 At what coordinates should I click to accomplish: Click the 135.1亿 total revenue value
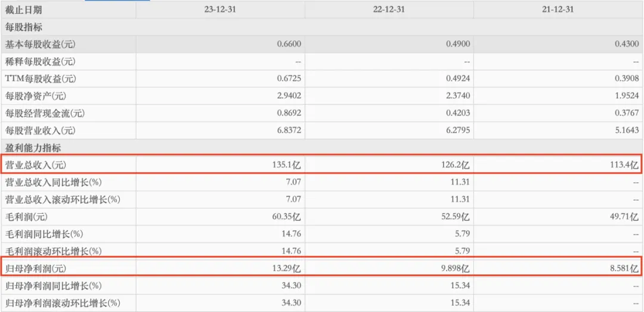click(287, 164)
